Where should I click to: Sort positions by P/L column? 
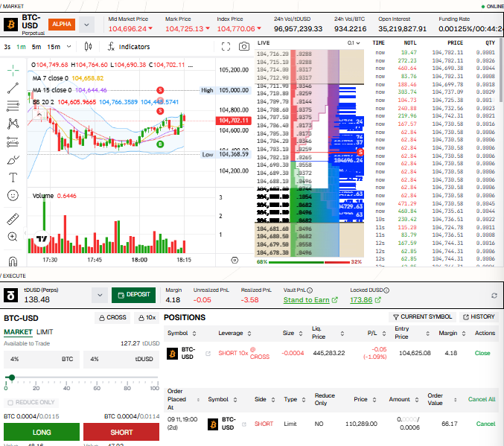384,333
